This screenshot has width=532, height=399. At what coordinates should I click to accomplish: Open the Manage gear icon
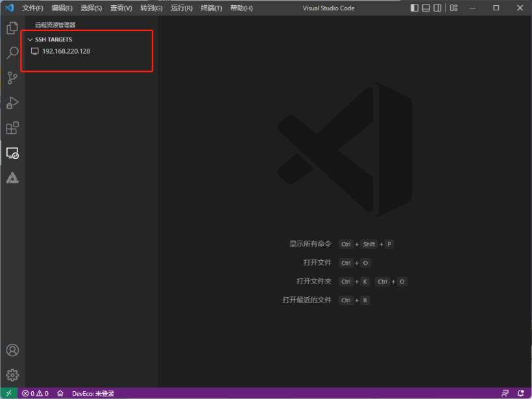(x=12, y=375)
